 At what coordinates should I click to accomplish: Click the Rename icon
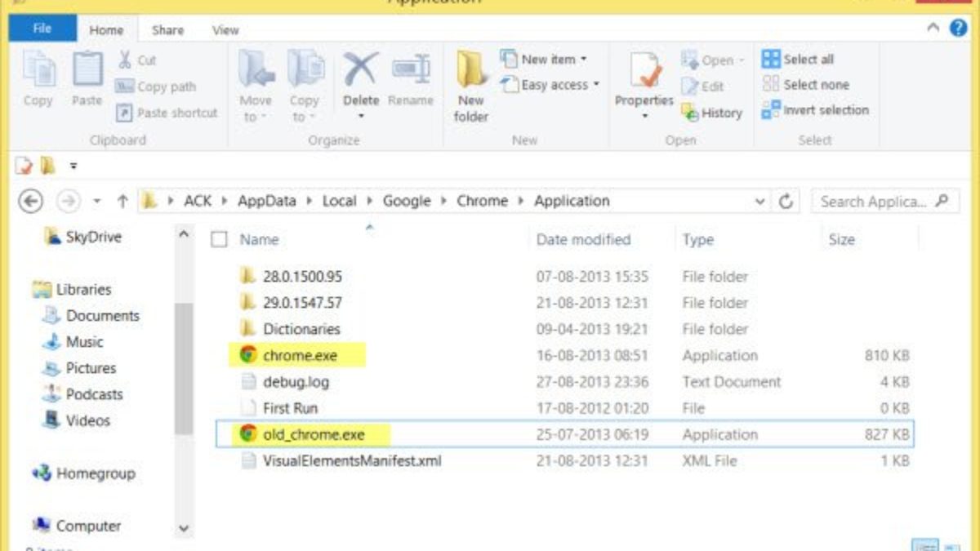click(411, 69)
